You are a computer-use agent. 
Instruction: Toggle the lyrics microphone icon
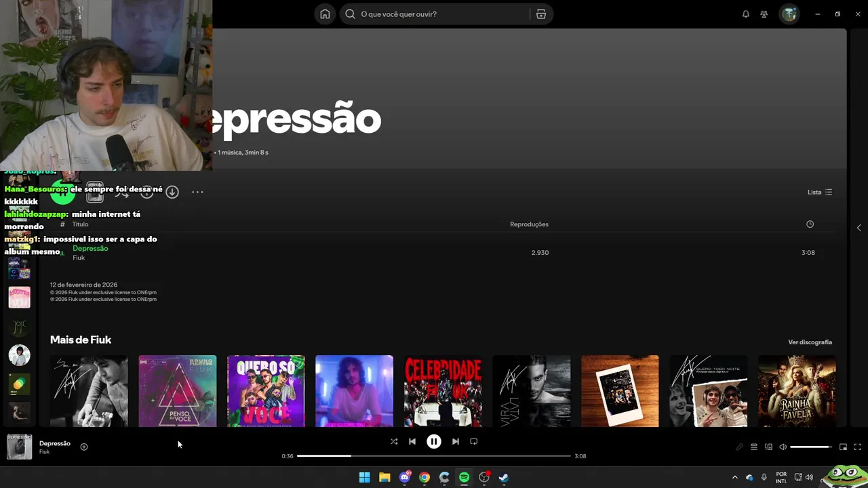(739, 447)
